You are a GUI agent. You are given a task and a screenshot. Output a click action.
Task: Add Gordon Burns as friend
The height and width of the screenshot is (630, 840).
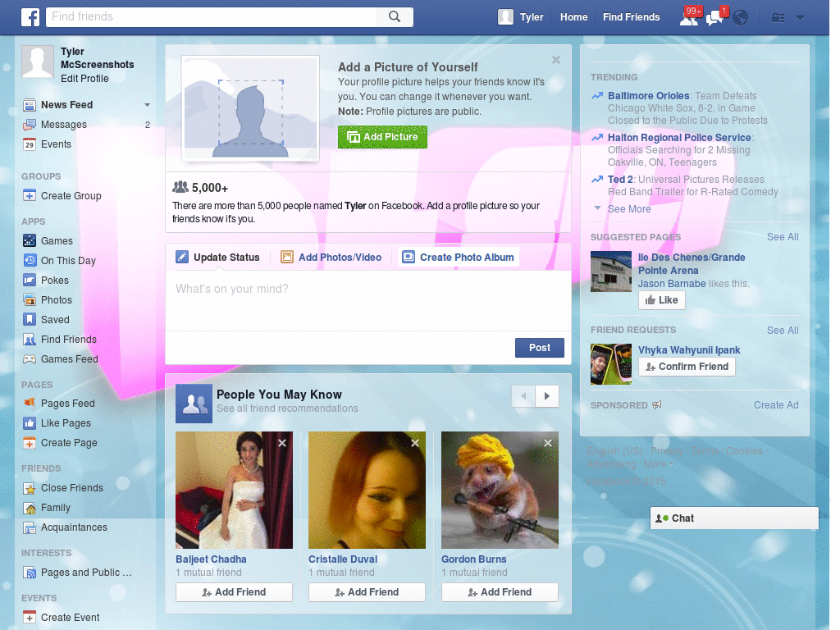[500, 592]
